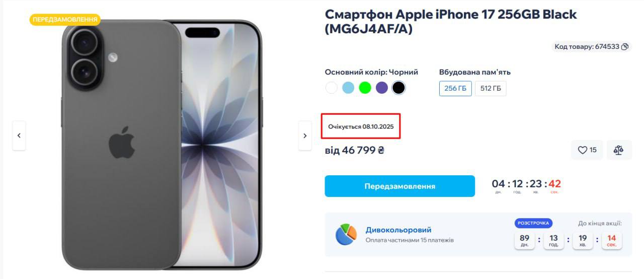Click the yellow ПЕРЕДЗАМОВЛЕННЯ label on the image
The image size is (644, 279).
tap(65, 20)
